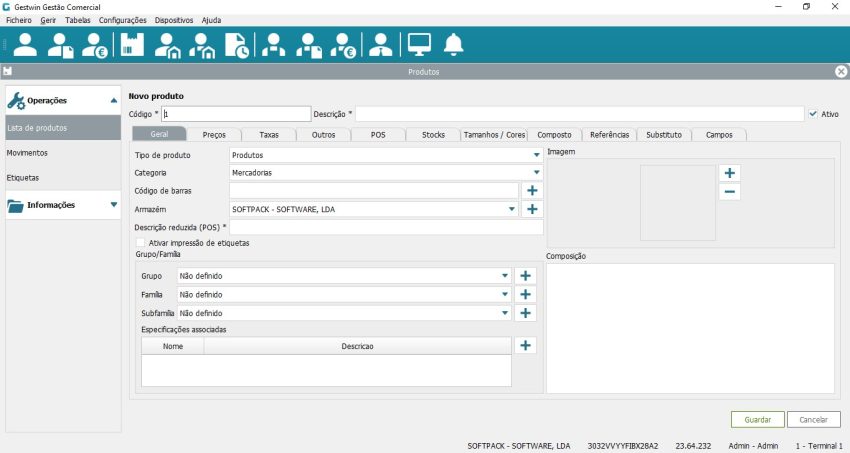Enable Ativar impressão de etiquetas checkbox
The image size is (850, 453).
139,243
